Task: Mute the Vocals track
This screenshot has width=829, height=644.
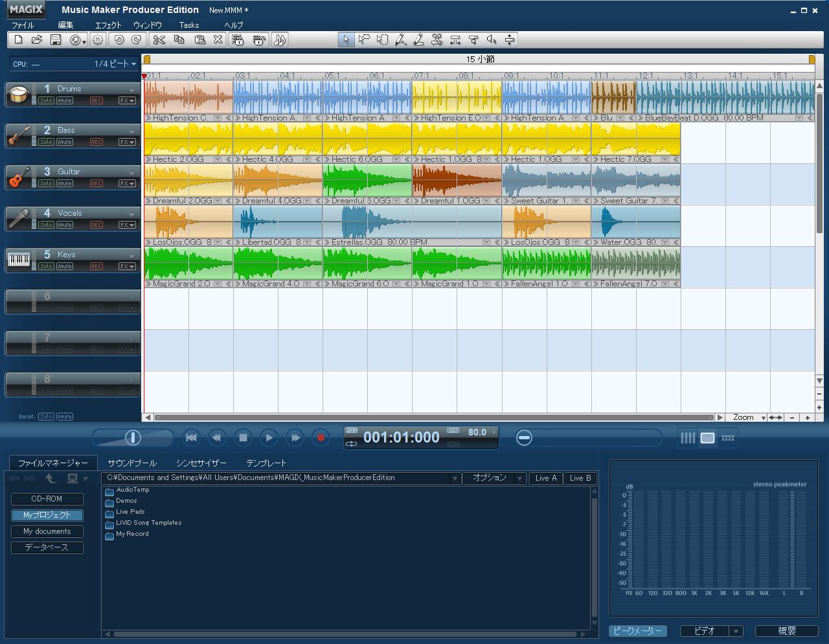Action: click(x=65, y=225)
